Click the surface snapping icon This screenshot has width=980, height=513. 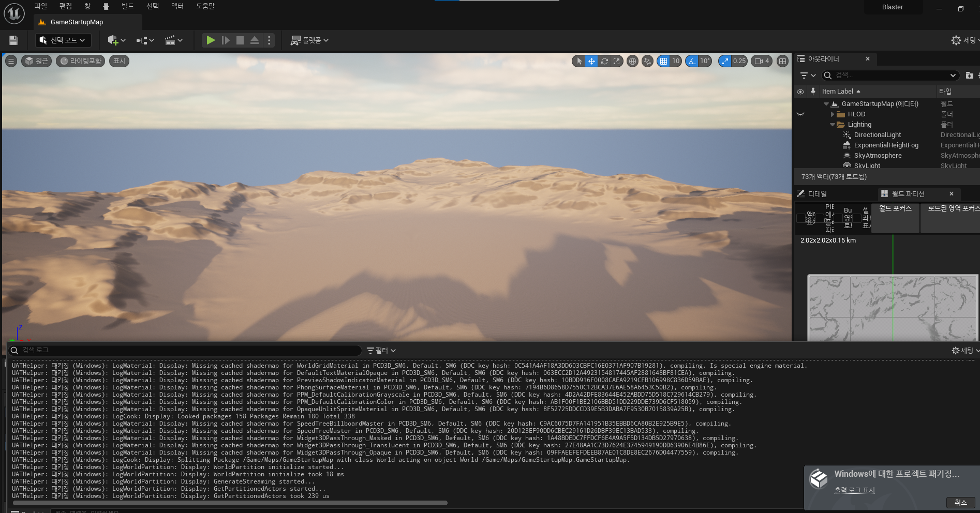647,61
